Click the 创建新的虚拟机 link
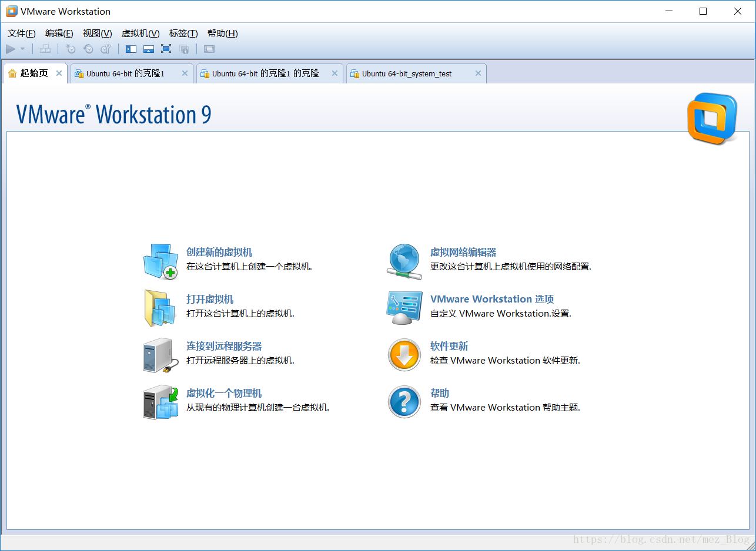This screenshot has height=551, width=756. [219, 252]
